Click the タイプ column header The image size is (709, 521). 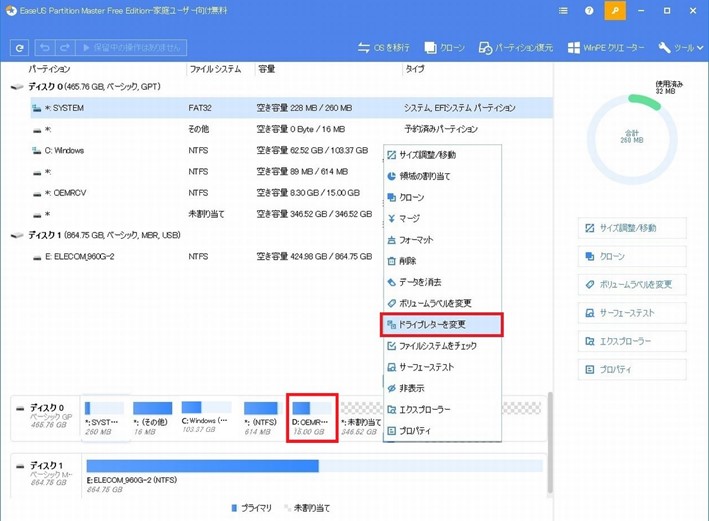415,69
